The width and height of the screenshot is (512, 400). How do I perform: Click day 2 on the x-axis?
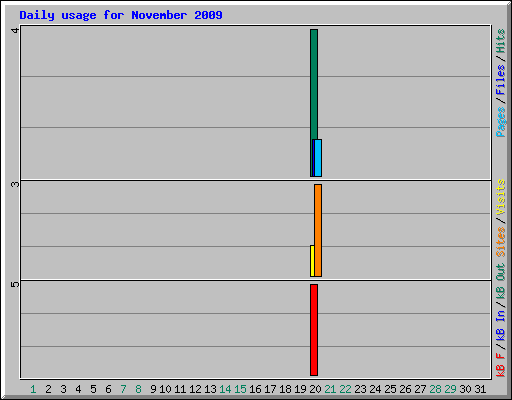[x=48, y=389]
